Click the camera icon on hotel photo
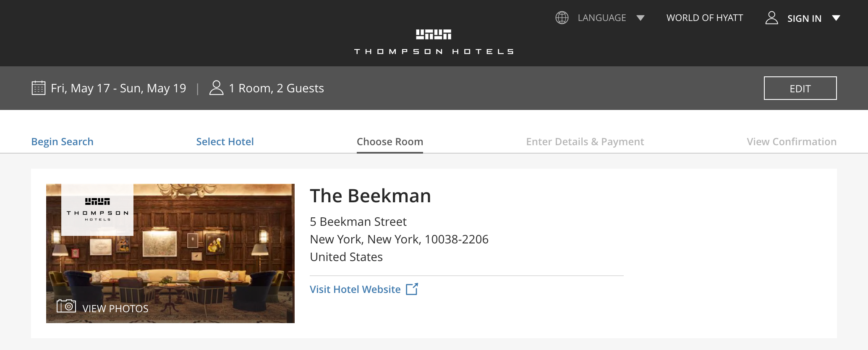Image resolution: width=868 pixels, height=350 pixels. click(66, 306)
